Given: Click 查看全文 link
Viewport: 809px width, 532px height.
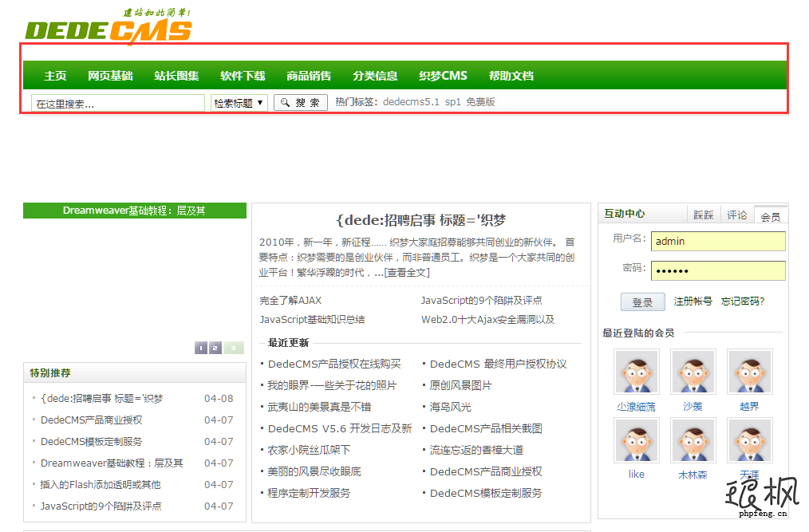Looking at the screenshot, I should pyautogui.click(x=408, y=273).
